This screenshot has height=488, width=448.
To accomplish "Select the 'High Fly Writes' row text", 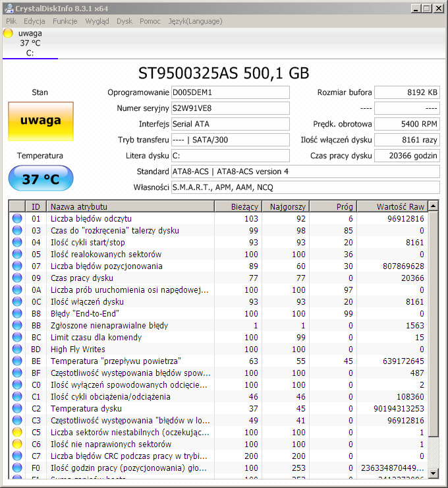I will point(78,350).
